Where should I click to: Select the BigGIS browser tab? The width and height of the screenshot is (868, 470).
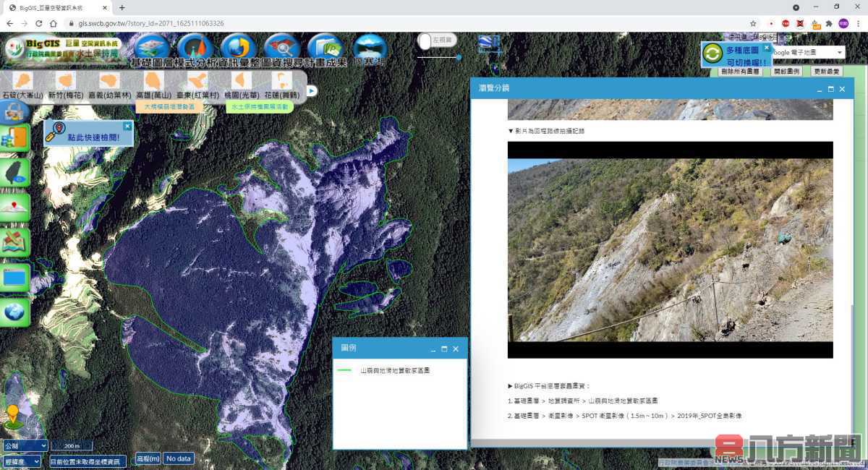tap(59, 7)
